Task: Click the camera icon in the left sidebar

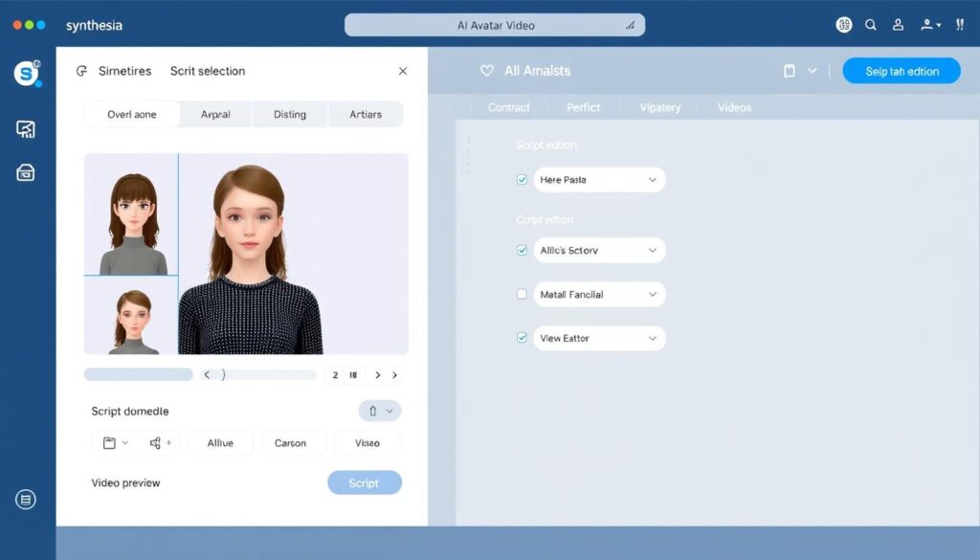Action: coord(26,172)
